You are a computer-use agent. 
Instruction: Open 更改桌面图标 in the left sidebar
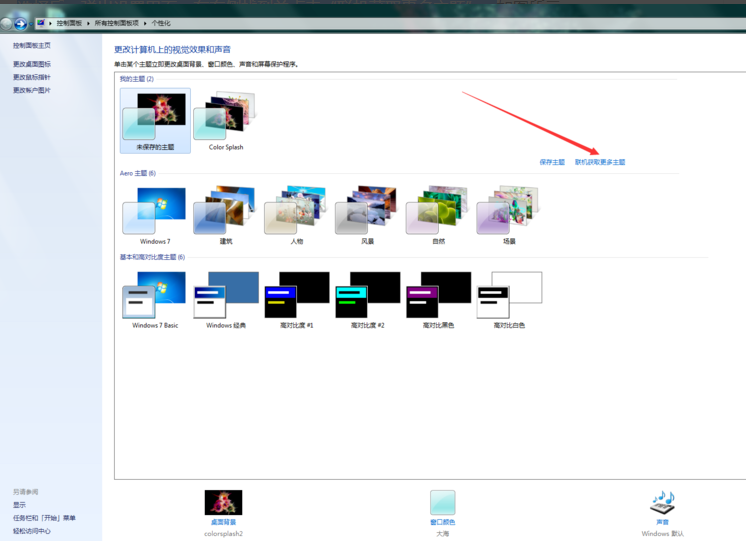pyautogui.click(x=32, y=64)
